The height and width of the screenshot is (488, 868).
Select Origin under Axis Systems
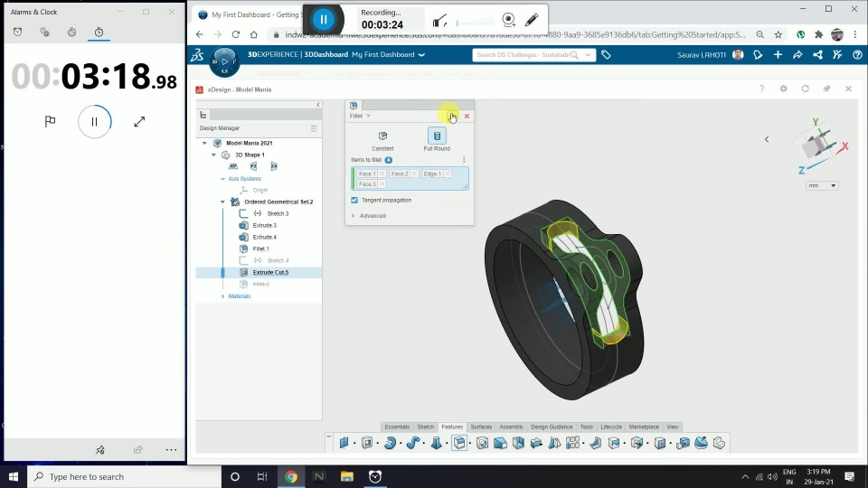[260, 191]
